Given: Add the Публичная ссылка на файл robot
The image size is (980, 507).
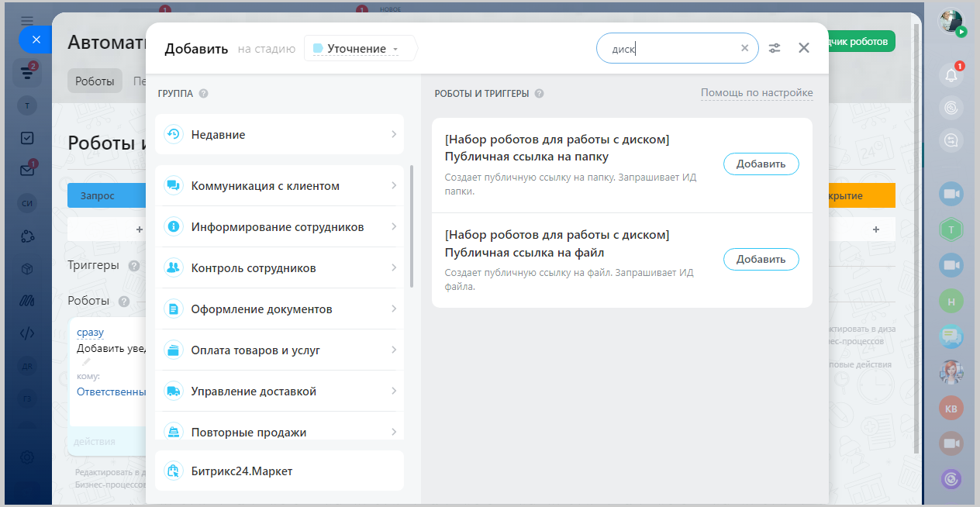Looking at the screenshot, I should 761,259.
